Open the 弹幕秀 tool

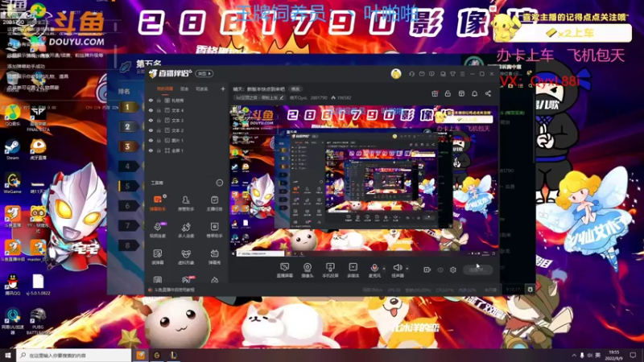[x=214, y=257]
